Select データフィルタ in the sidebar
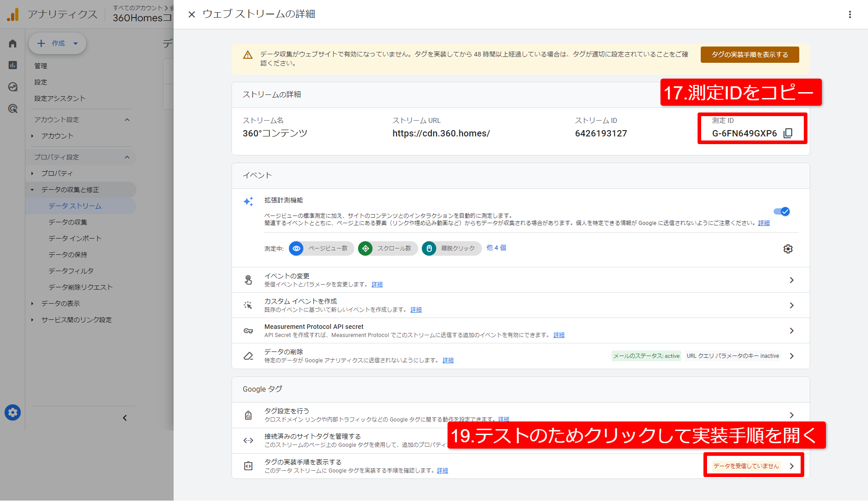This screenshot has height=501, width=868. tap(71, 271)
